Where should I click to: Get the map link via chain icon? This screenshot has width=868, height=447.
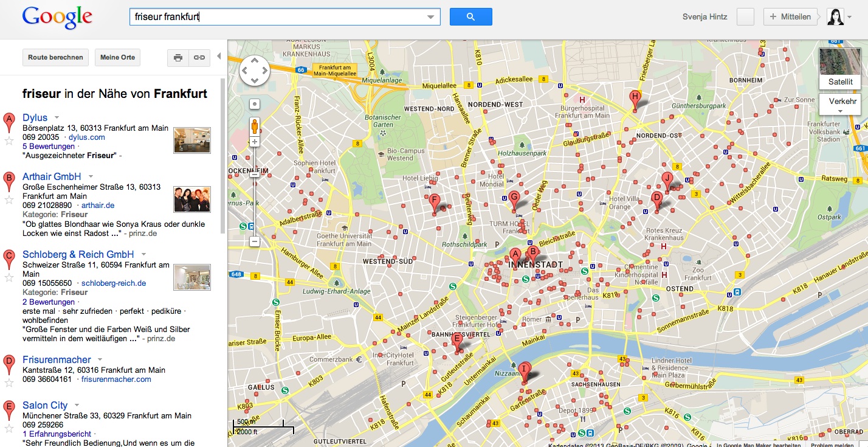click(199, 58)
